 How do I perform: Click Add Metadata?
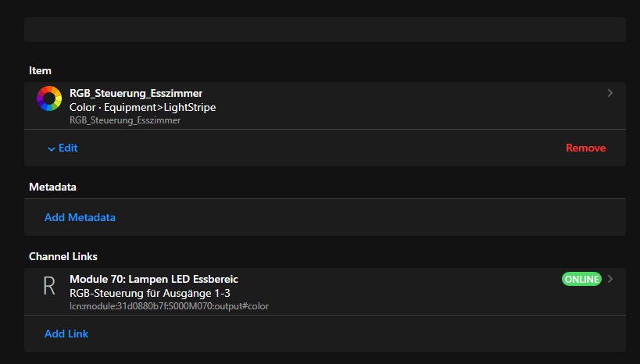(80, 217)
